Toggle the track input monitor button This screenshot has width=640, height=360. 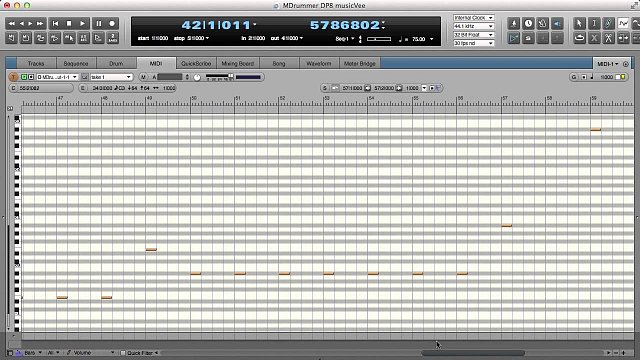pyautogui.click(x=31, y=77)
